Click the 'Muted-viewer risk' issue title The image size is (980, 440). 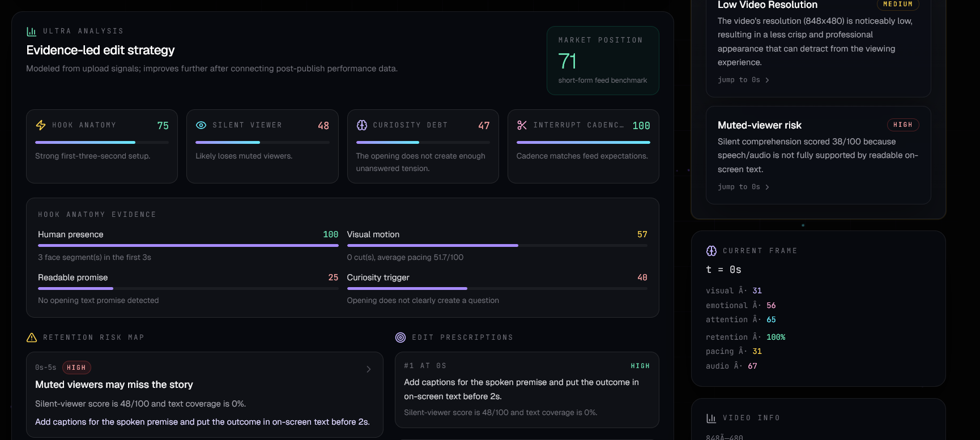tap(760, 125)
